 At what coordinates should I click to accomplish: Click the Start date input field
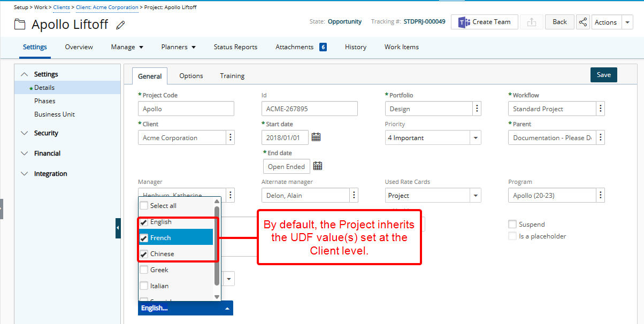[x=285, y=137]
